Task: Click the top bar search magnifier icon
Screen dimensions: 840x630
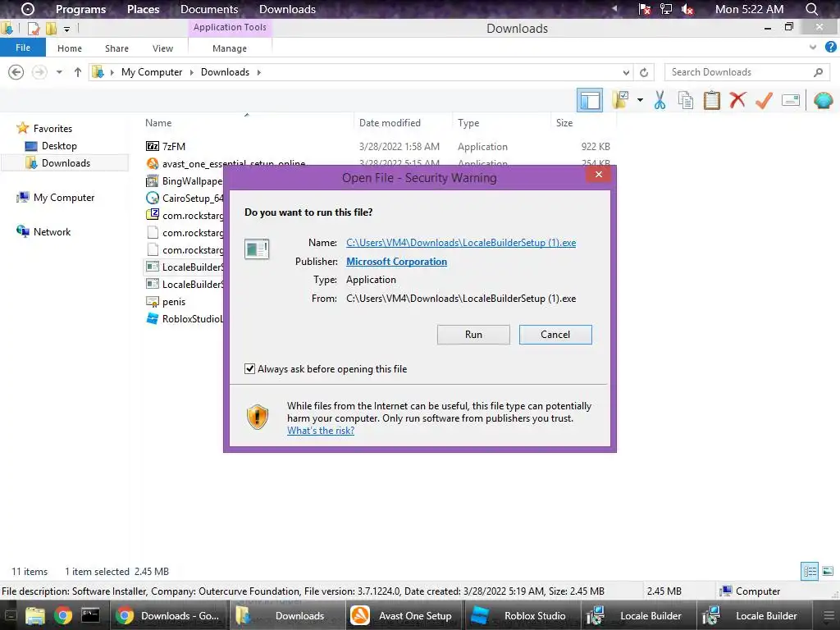Action: 811,9
